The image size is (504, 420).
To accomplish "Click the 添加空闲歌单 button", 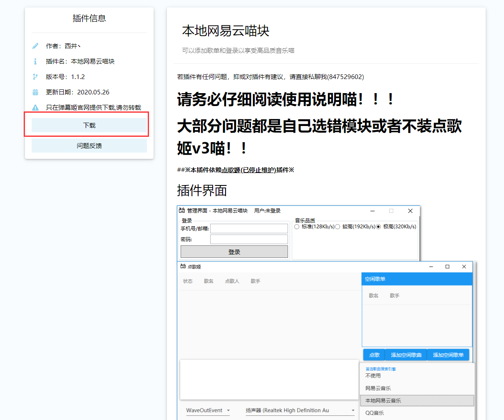I will click(x=448, y=355).
